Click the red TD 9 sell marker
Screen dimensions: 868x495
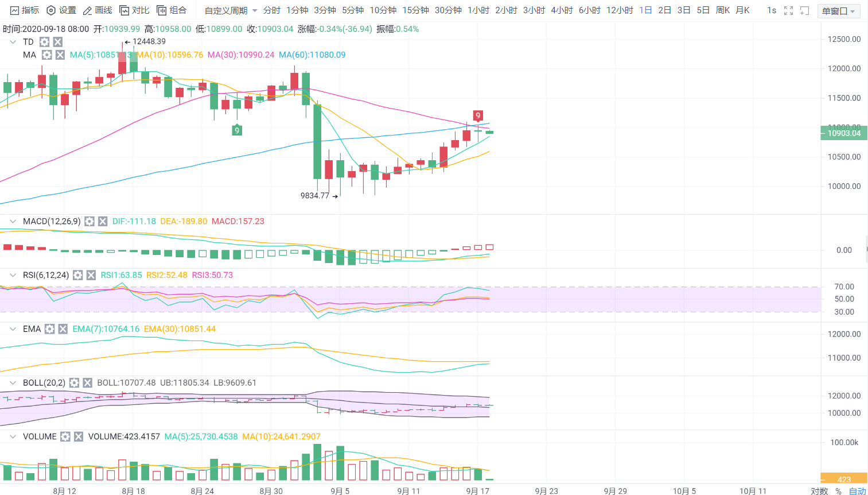pos(477,115)
